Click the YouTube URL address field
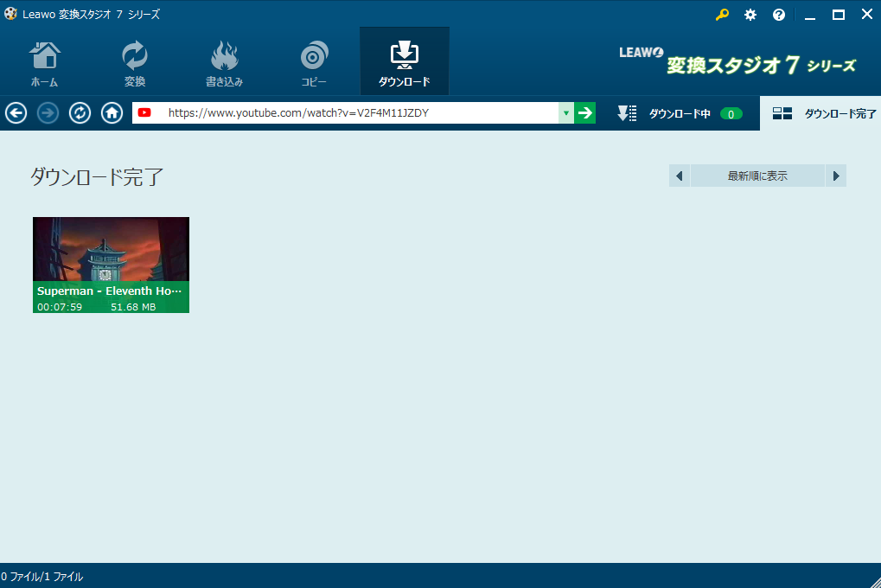The width and height of the screenshot is (881, 588). pyautogui.click(x=359, y=113)
